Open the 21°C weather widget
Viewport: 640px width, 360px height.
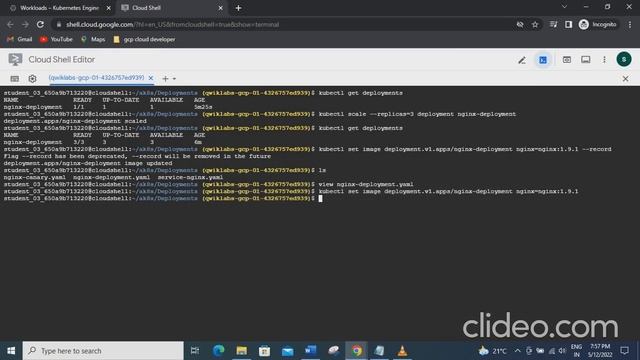coord(493,351)
